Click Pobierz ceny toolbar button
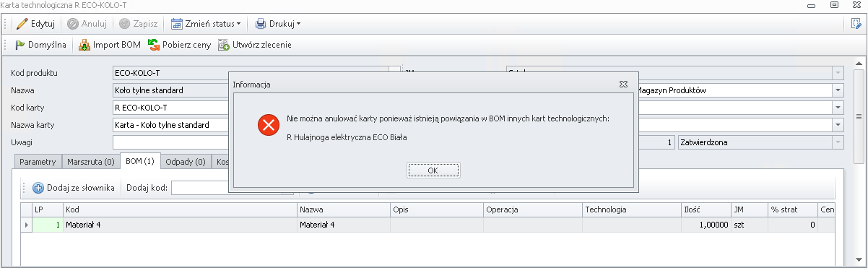The image size is (868, 268). point(179,45)
